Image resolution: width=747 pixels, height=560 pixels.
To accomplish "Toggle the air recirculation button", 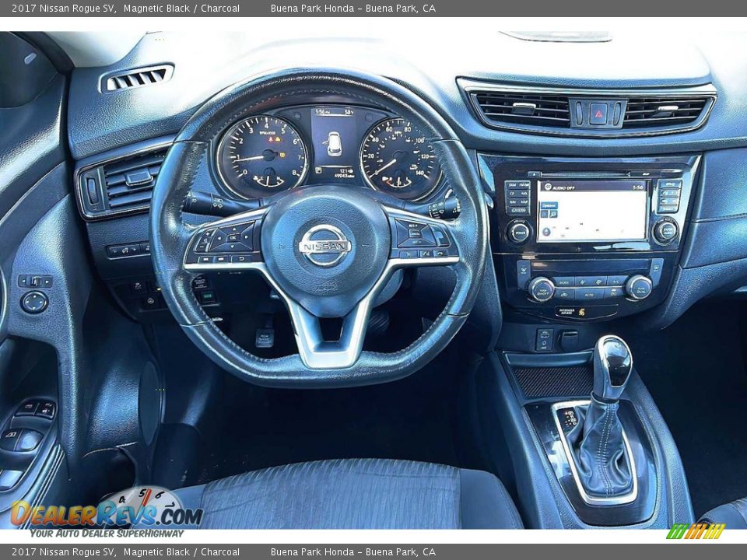I will point(564,295).
